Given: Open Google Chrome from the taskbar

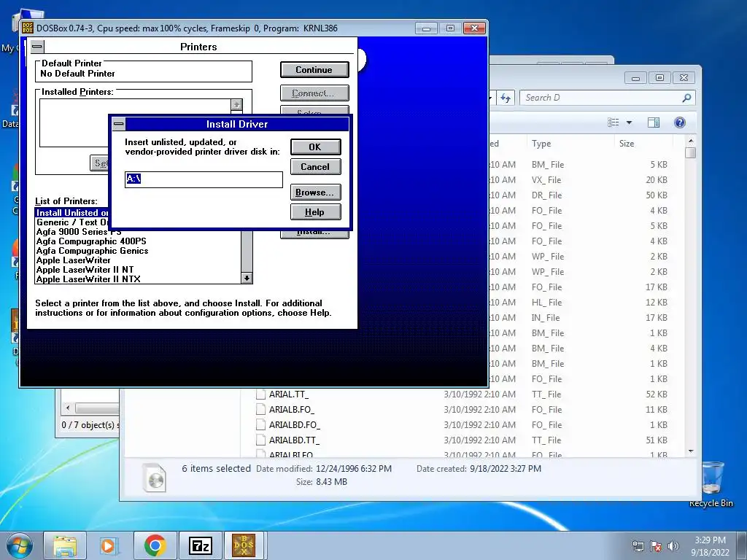Looking at the screenshot, I should (155, 545).
